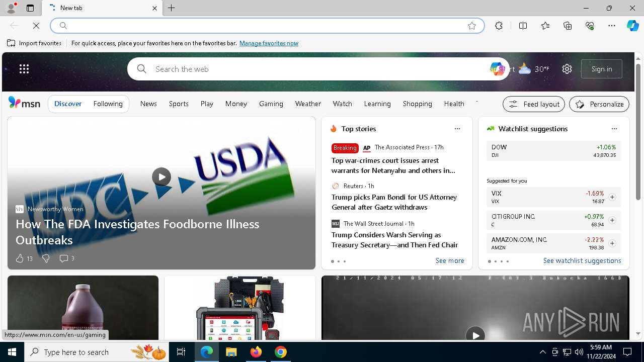
Task: Open the Shopping category
Action: coord(418,104)
